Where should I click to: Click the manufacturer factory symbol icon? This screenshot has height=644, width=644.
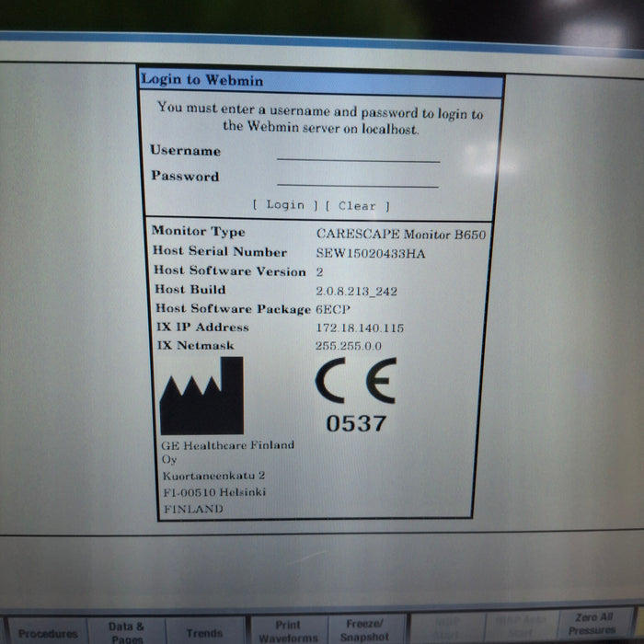[x=201, y=397]
